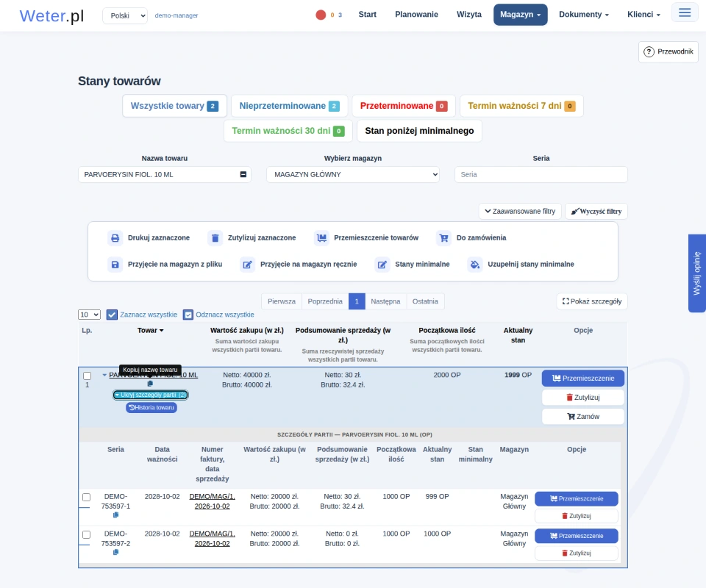Screen dimensions: 706x588
Task: Open the hamburger menu icon
Action: [x=685, y=12]
